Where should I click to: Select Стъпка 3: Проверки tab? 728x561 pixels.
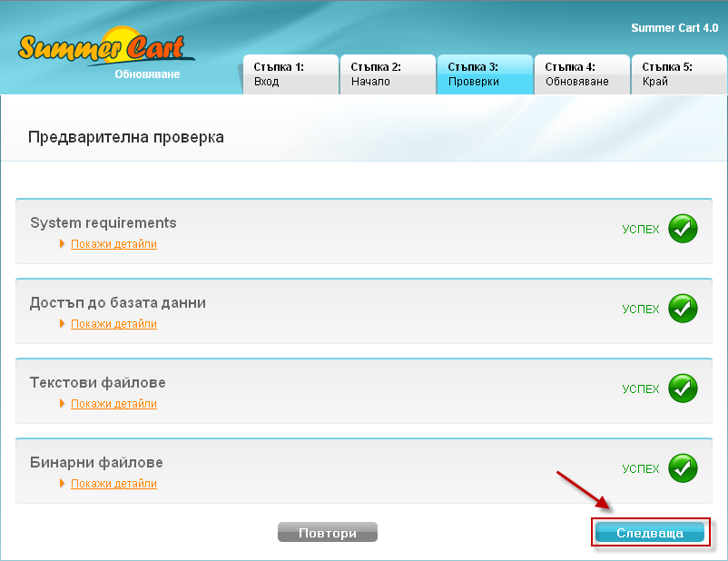[x=485, y=74]
